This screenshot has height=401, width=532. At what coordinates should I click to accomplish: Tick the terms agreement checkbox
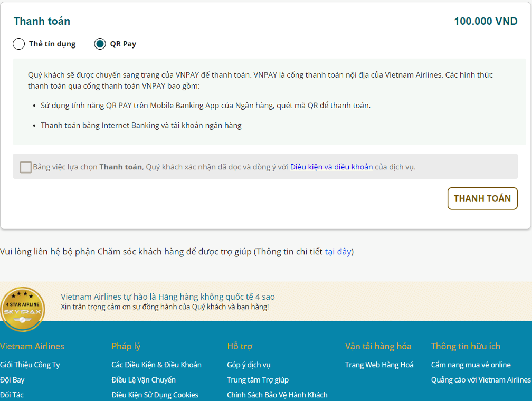26,167
